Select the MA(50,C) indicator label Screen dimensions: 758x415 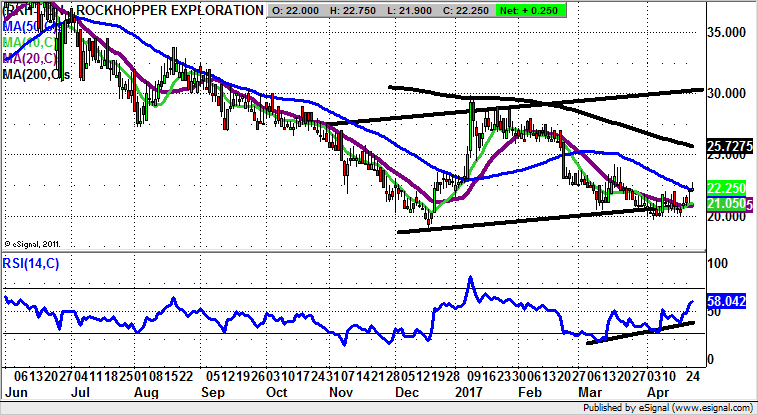[24, 24]
